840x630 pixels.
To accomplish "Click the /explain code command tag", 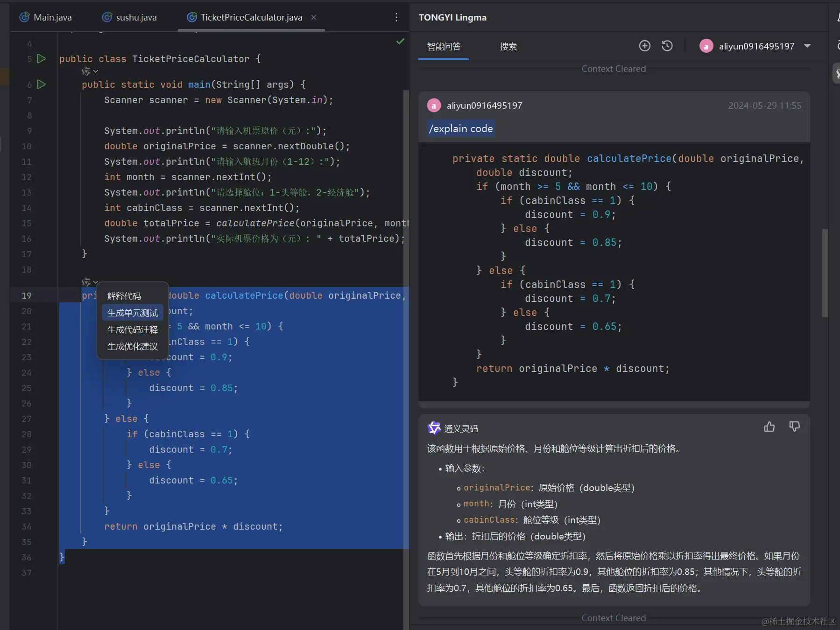I will point(461,129).
